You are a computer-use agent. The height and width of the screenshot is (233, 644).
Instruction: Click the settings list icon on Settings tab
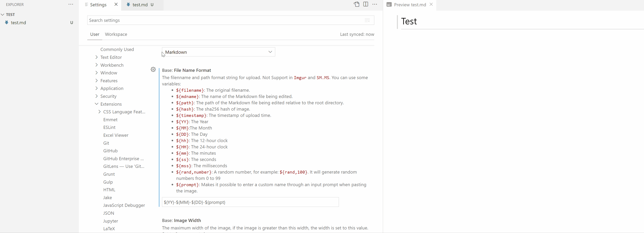point(86,5)
